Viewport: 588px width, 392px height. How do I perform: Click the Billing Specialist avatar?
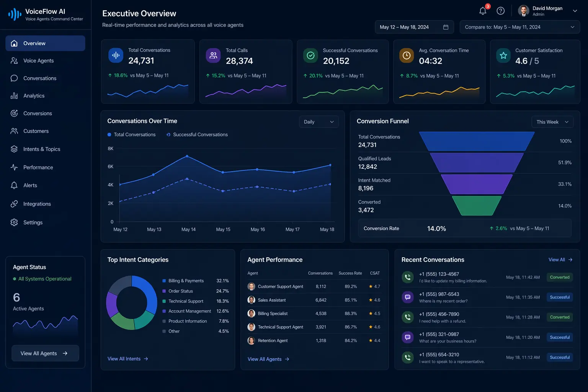[x=252, y=314]
